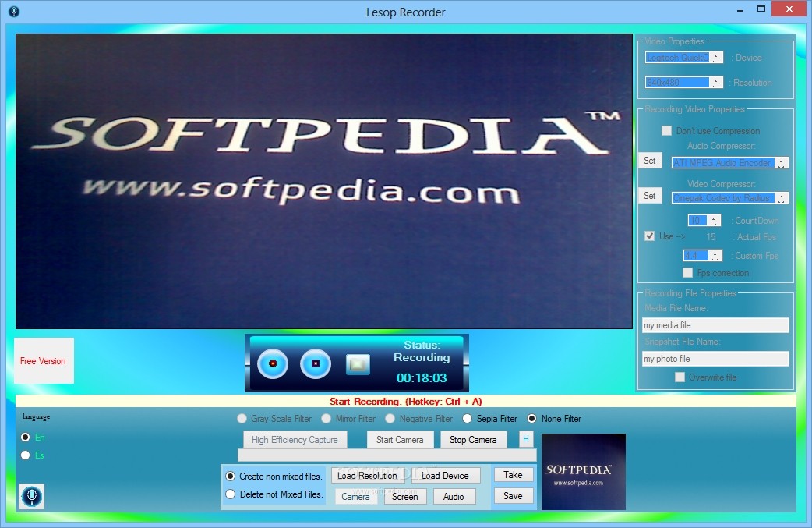Click Set next to Audio Compressor
Viewport: 812px width, 528px height.
649,161
